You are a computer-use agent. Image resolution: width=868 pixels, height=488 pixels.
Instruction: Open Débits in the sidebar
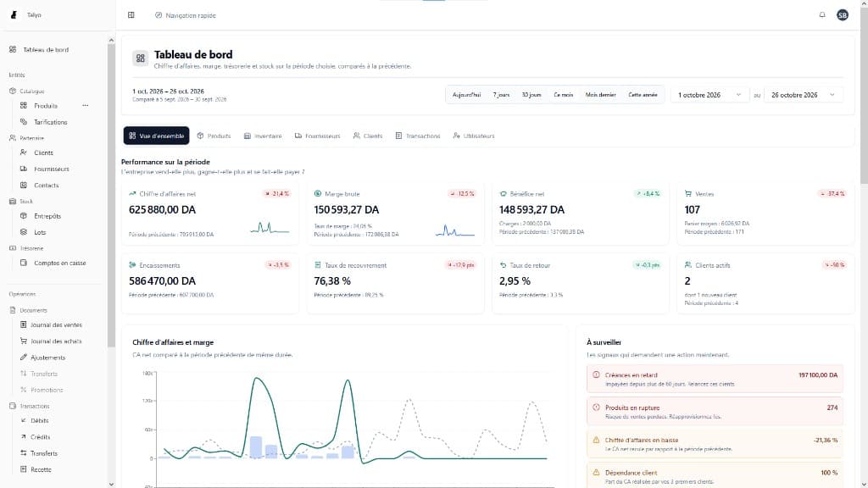click(x=39, y=420)
